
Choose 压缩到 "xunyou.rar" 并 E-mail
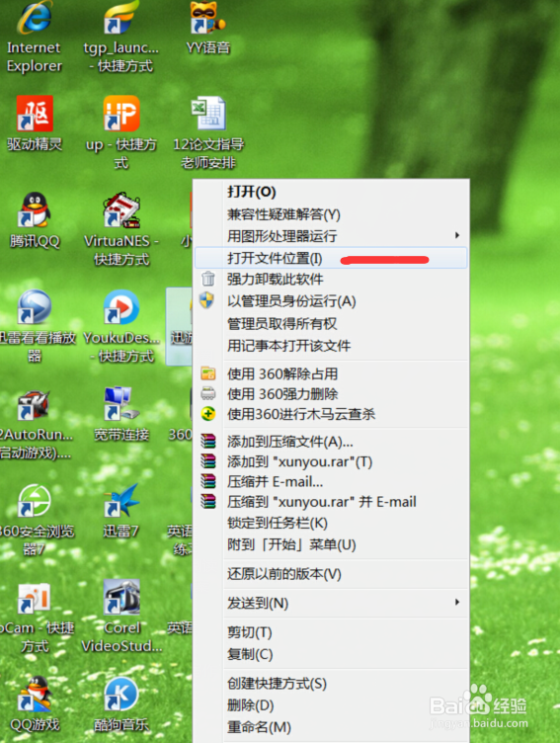coord(331,502)
